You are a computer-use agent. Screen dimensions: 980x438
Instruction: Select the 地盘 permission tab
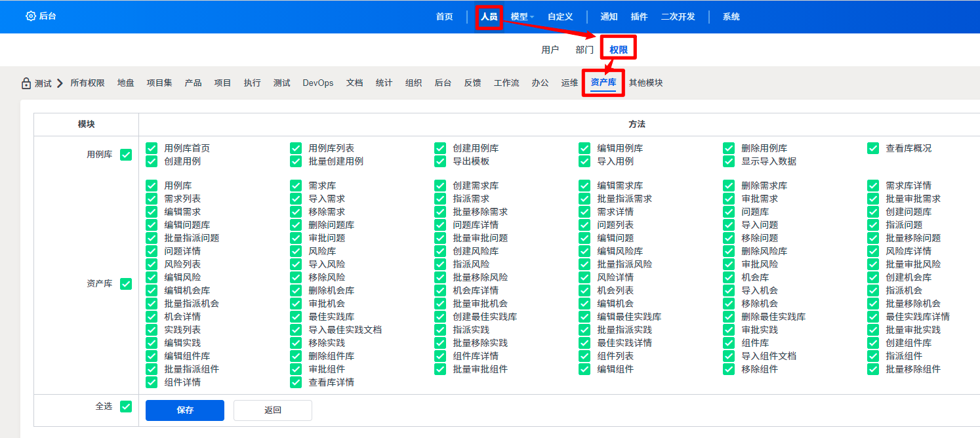[x=126, y=83]
